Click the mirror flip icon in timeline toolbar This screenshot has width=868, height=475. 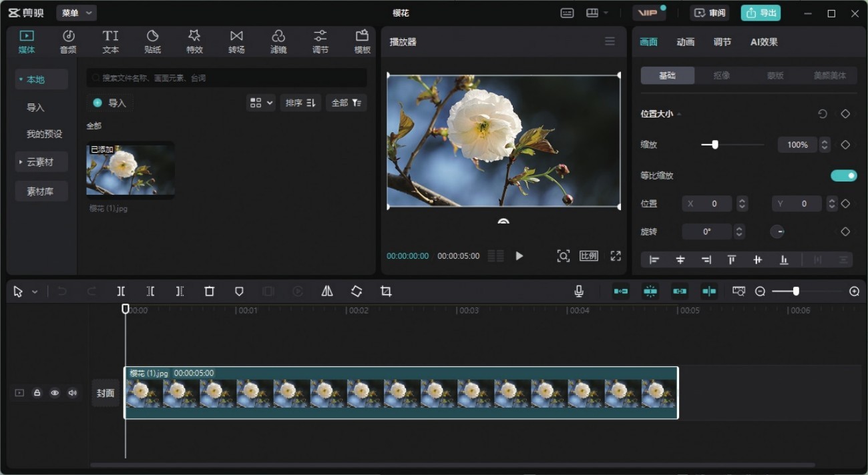coord(327,292)
